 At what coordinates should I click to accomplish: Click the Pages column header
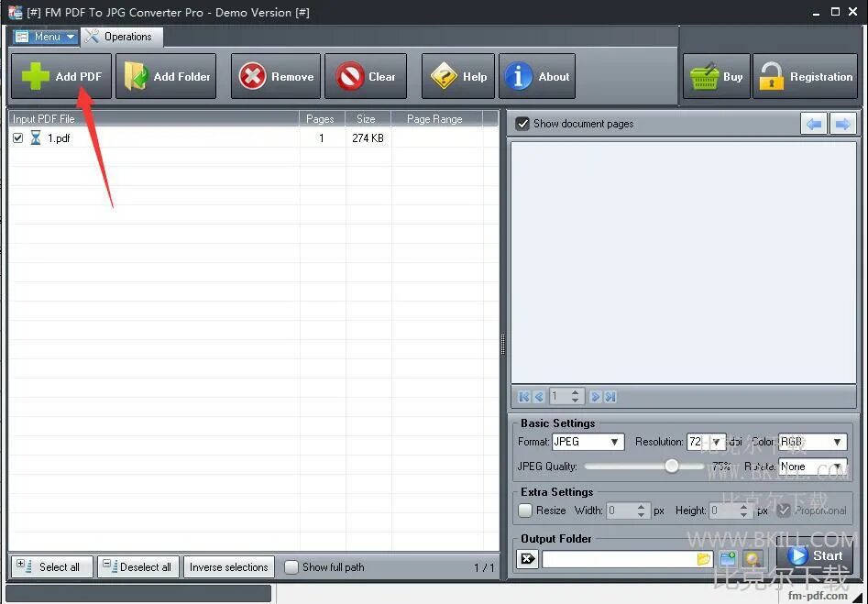322,118
